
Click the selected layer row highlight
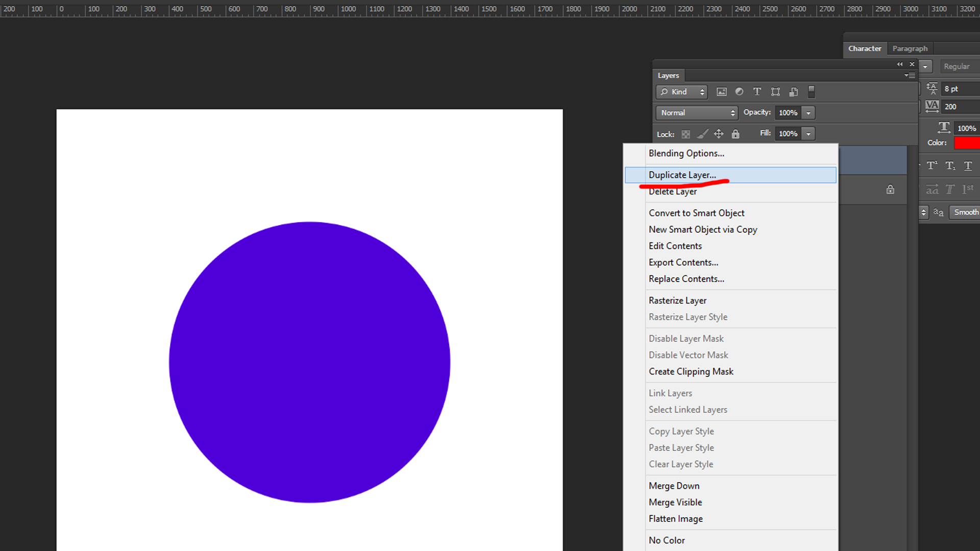point(872,160)
